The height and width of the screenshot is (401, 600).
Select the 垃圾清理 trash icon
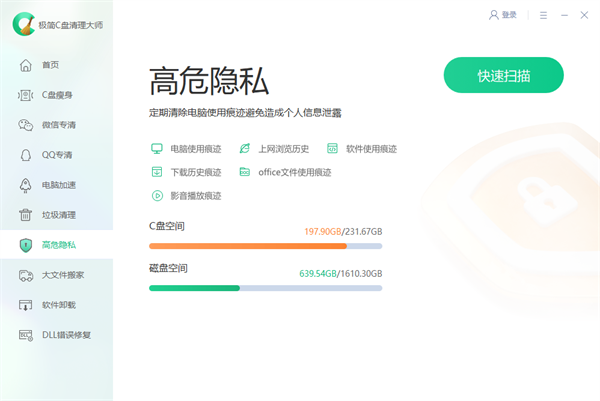click(x=25, y=215)
